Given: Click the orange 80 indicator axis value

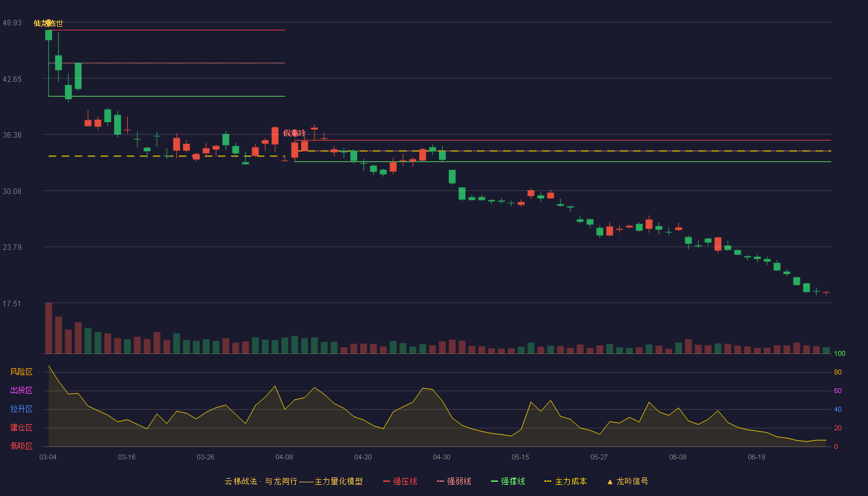Looking at the screenshot, I should pyautogui.click(x=838, y=372).
